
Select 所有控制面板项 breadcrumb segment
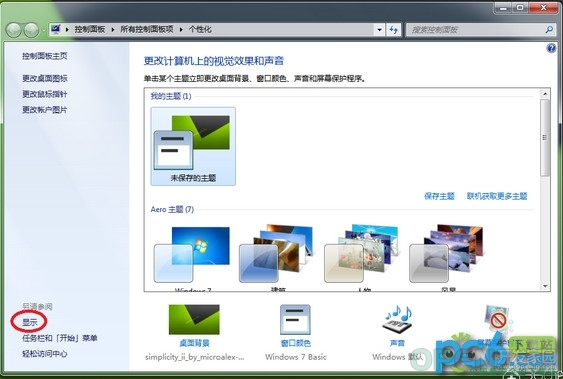click(x=147, y=29)
